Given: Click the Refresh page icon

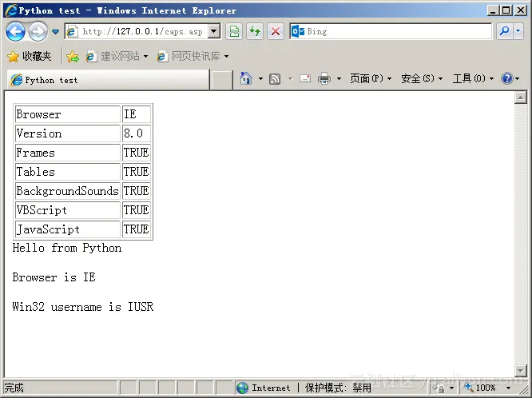Looking at the screenshot, I should [x=255, y=32].
